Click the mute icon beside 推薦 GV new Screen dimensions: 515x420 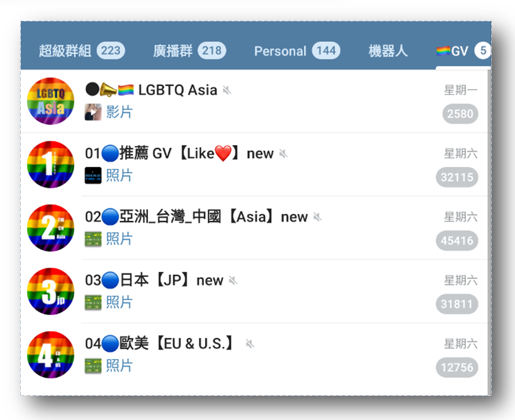pyautogui.click(x=283, y=153)
